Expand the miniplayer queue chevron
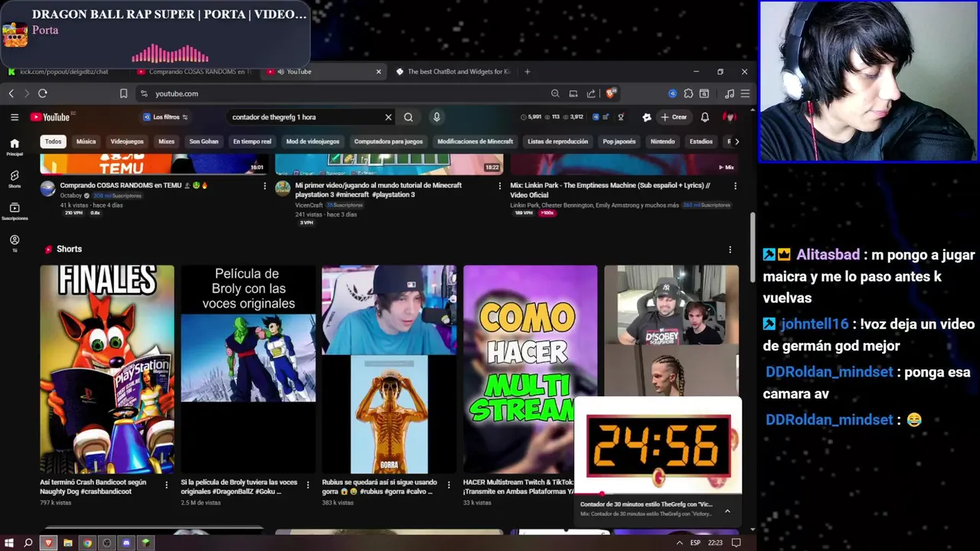This screenshot has height=551, width=980. 727,510
